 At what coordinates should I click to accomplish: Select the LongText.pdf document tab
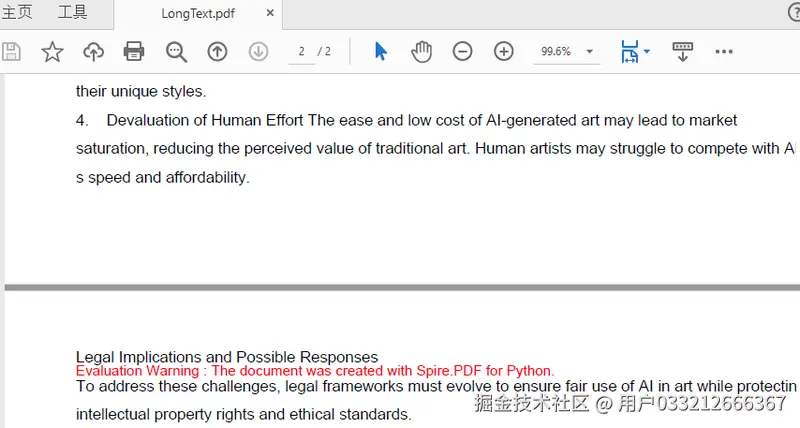[198, 14]
